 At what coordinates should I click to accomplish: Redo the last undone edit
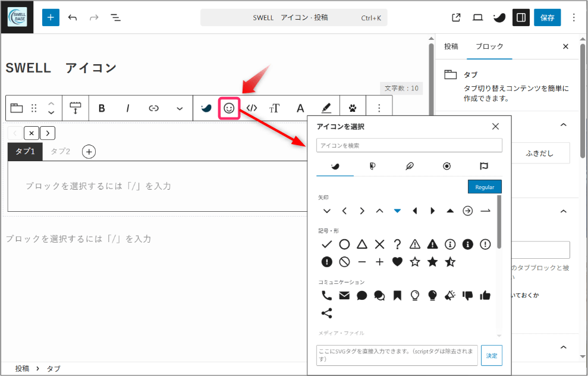tap(94, 17)
